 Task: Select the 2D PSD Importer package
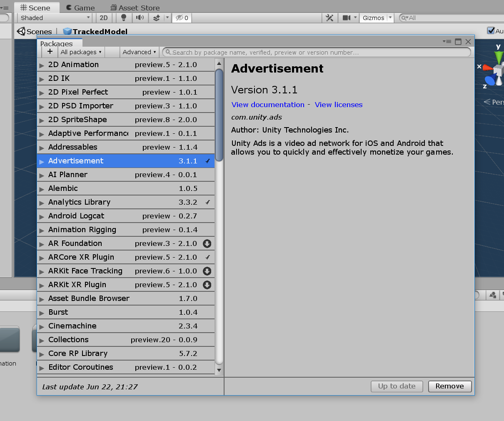[x=126, y=106]
